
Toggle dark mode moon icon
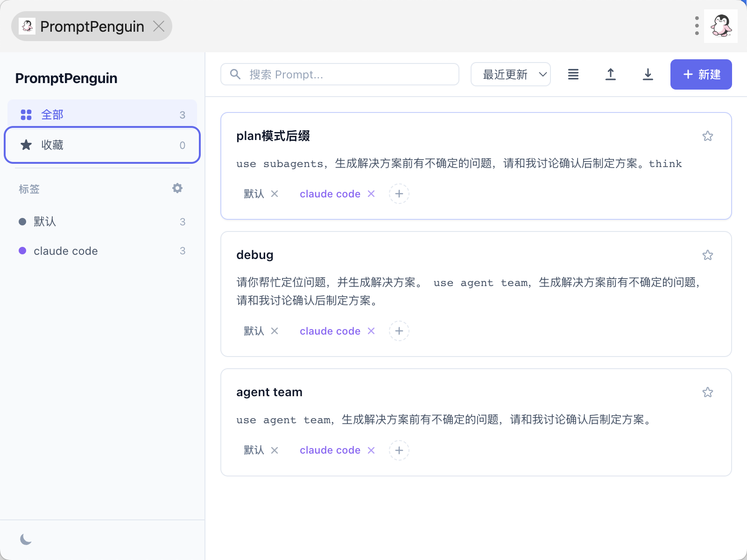(26, 539)
